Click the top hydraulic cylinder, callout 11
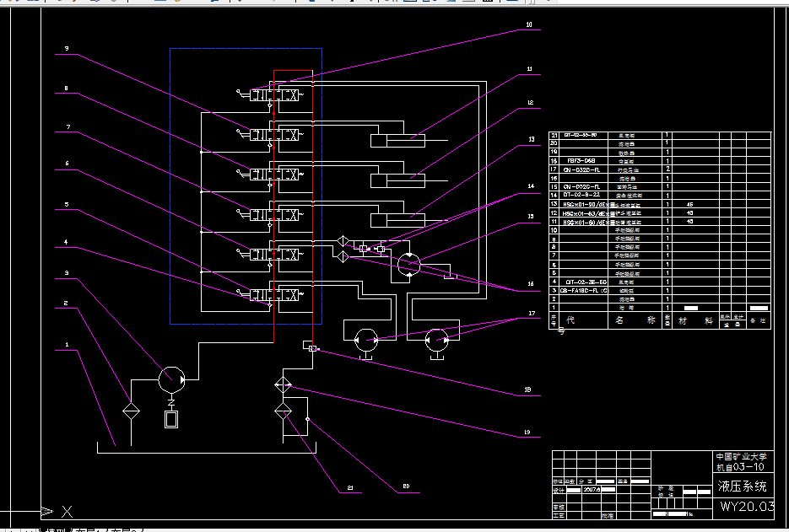789x532 pixels. pyautogui.click(x=398, y=141)
